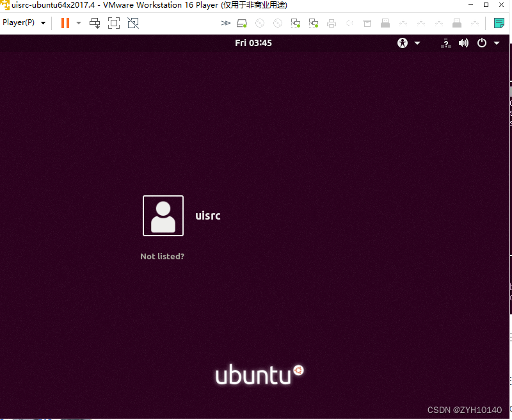The height and width of the screenshot is (420, 512).
Task: Open the accessibility menu icon
Action: pos(403,43)
